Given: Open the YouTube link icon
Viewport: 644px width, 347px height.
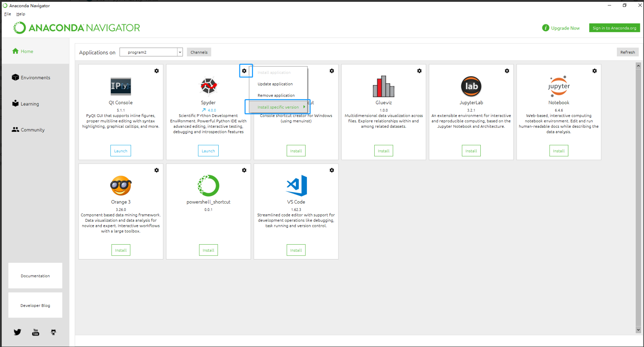Looking at the screenshot, I should pyautogui.click(x=35, y=332).
